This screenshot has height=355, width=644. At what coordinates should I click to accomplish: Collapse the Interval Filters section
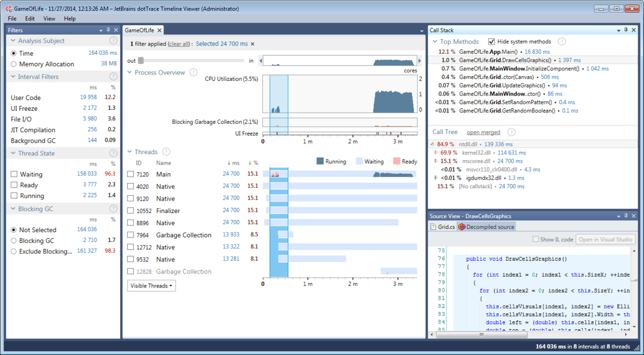[13, 77]
